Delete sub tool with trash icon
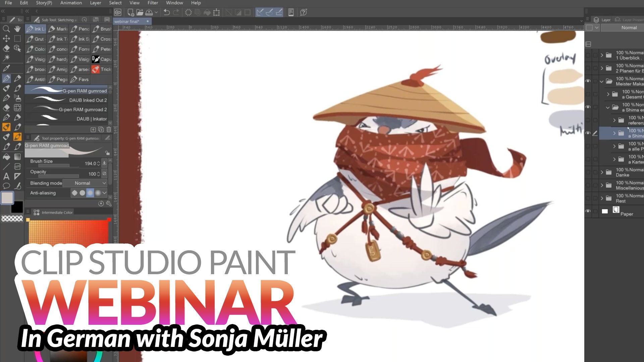Screen dimensions: 644x362 pyautogui.click(x=109, y=129)
